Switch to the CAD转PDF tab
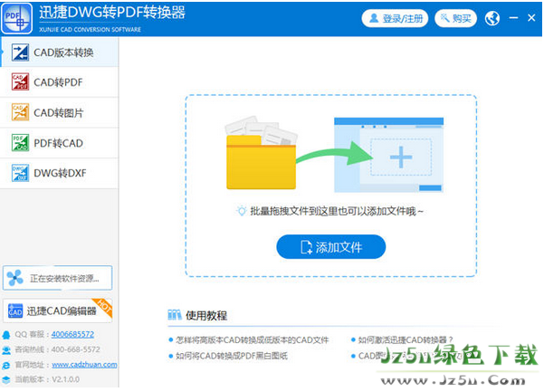The width and height of the screenshot is (544, 392). 60,82
